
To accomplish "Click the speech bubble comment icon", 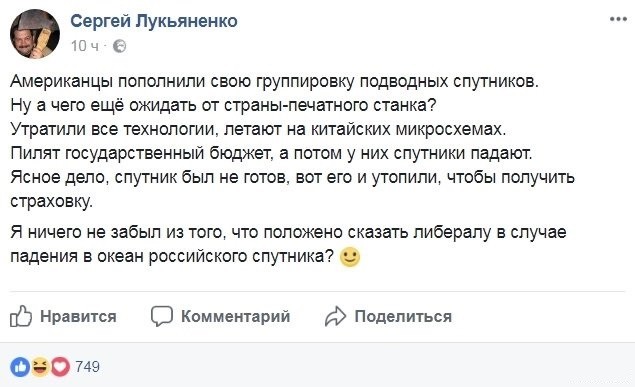I will [x=162, y=316].
